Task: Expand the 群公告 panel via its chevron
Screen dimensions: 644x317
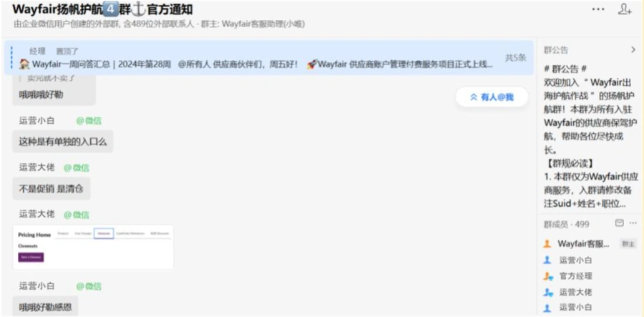Action: coord(633,49)
